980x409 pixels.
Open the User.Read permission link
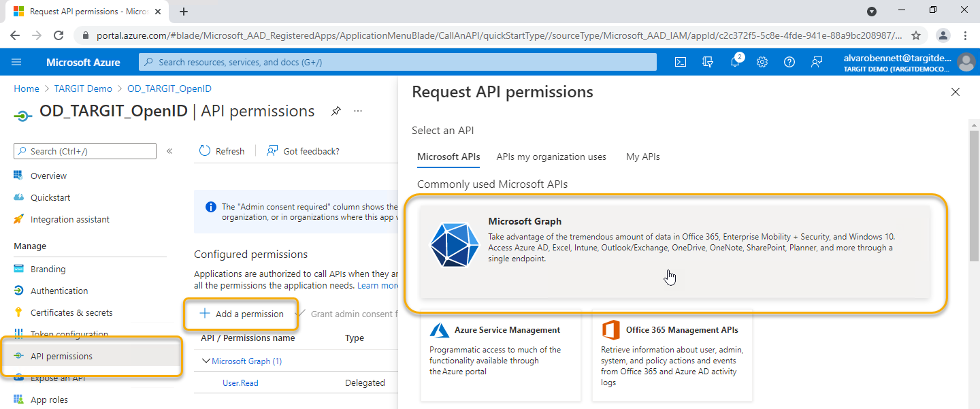(240, 383)
